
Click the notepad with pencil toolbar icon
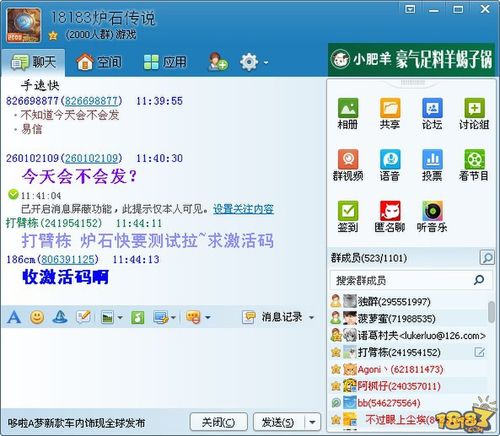[83, 317]
